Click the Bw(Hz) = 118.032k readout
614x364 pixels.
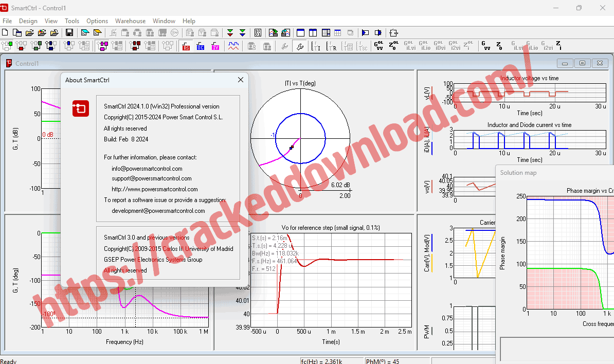(x=275, y=253)
